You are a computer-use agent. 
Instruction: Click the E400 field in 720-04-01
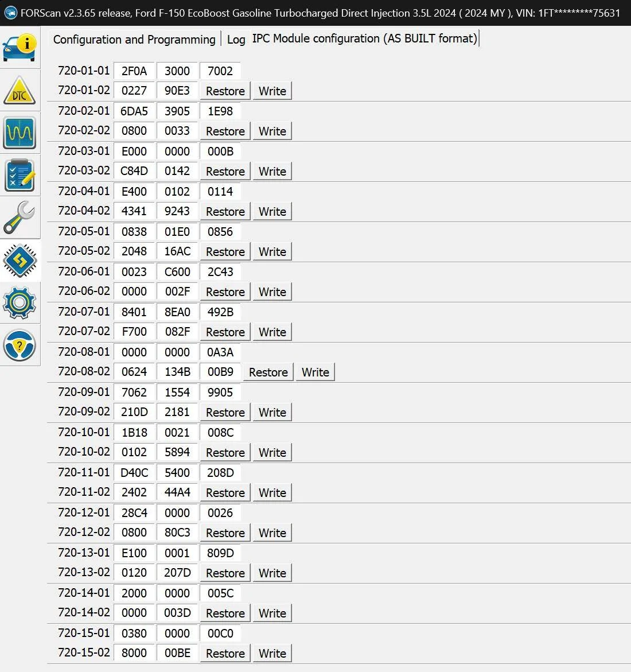point(134,191)
